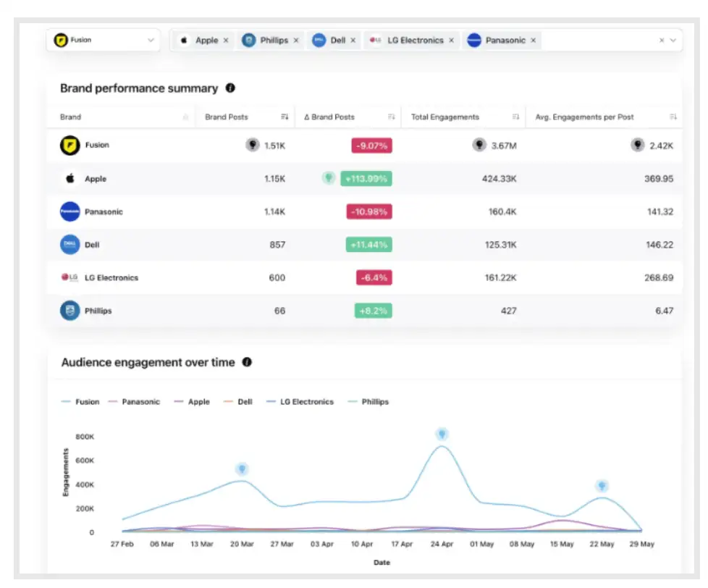The image size is (708, 588).
Task: Click the Apple logo in filter chip
Action: coord(184,41)
